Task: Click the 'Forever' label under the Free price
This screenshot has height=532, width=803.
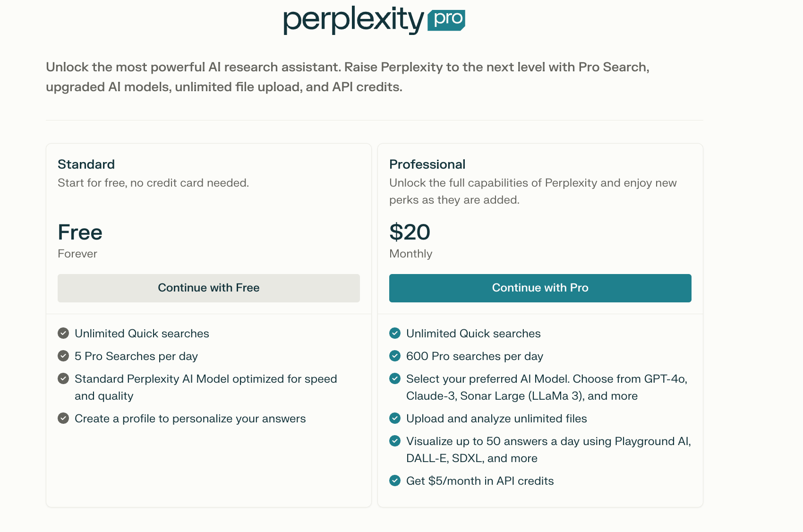Action: point(77,254)
